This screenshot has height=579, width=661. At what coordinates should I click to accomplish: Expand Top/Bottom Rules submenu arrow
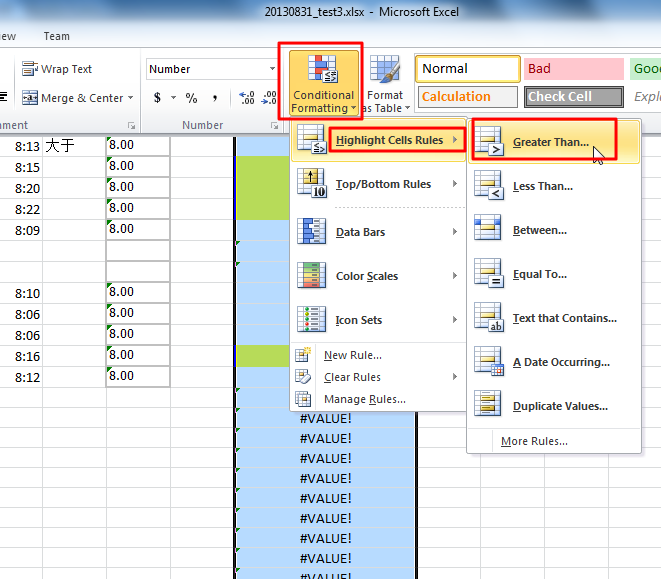click(x=455, y=183)
